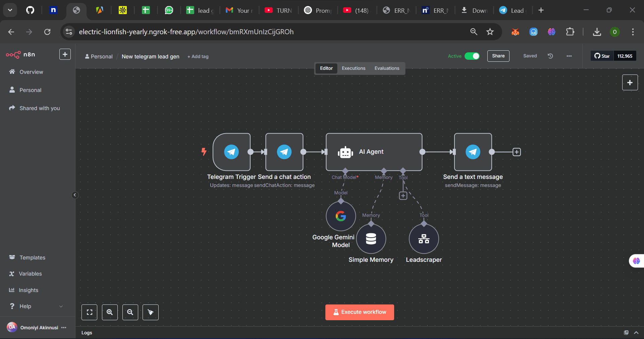Open the Leadscraper tool node

(424, 239)
